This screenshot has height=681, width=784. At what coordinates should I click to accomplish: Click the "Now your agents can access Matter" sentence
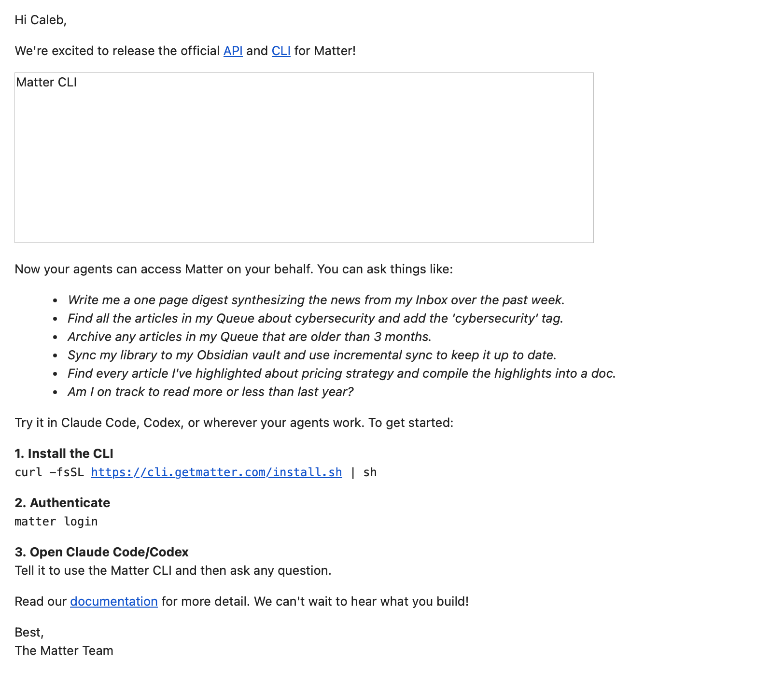point(234,270)
